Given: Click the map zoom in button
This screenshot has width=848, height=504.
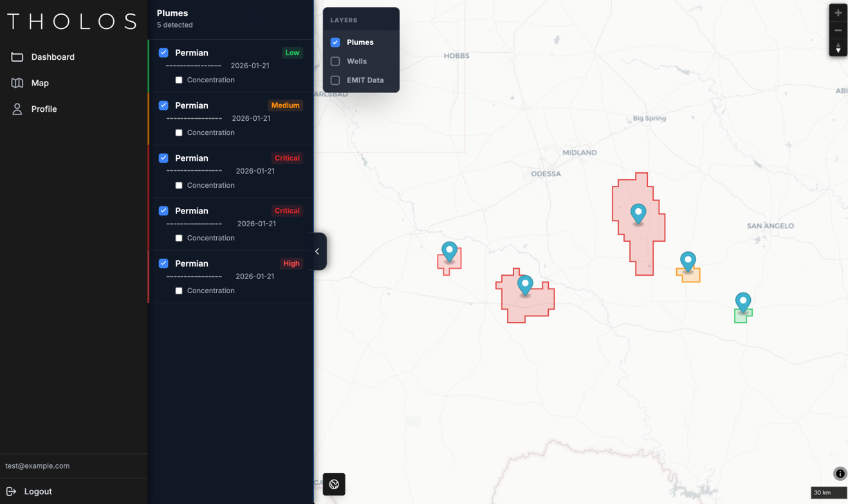Looking at the screenshot, I should pyautogui.click(x=838, y=13).
